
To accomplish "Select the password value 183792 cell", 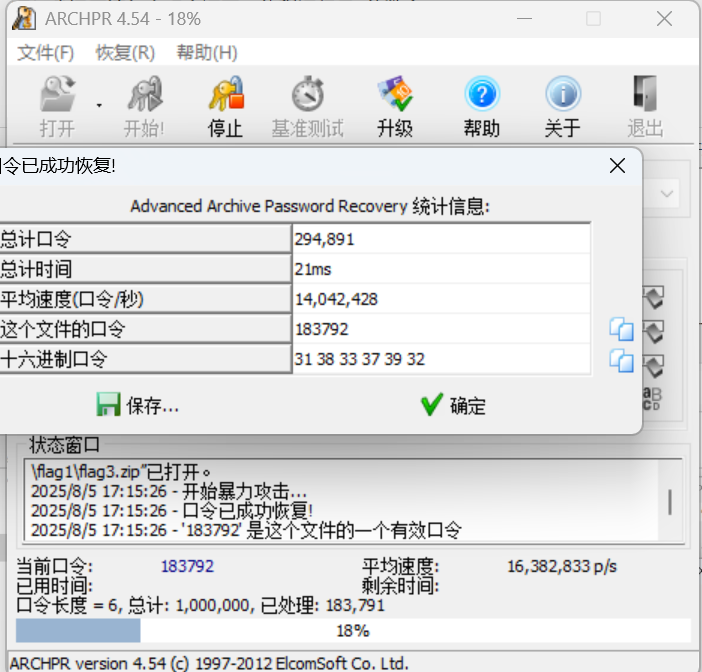I will (x=441, y=330).
